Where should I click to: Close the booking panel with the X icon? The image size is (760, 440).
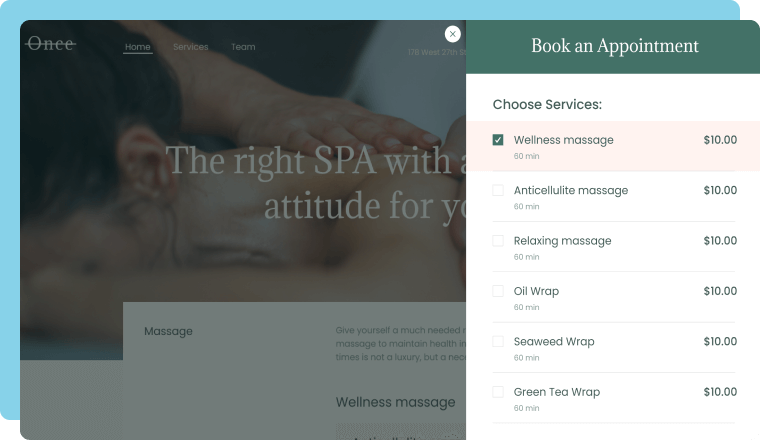[452, 34]
